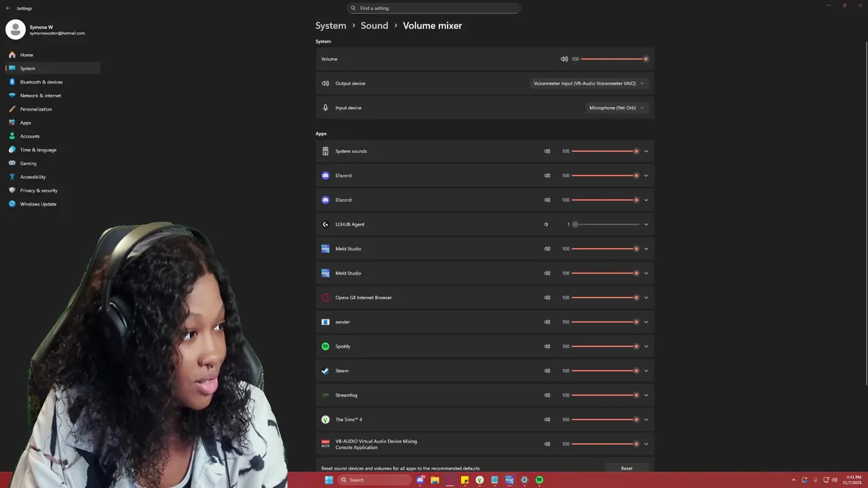Click the Steam app icon

325,371
